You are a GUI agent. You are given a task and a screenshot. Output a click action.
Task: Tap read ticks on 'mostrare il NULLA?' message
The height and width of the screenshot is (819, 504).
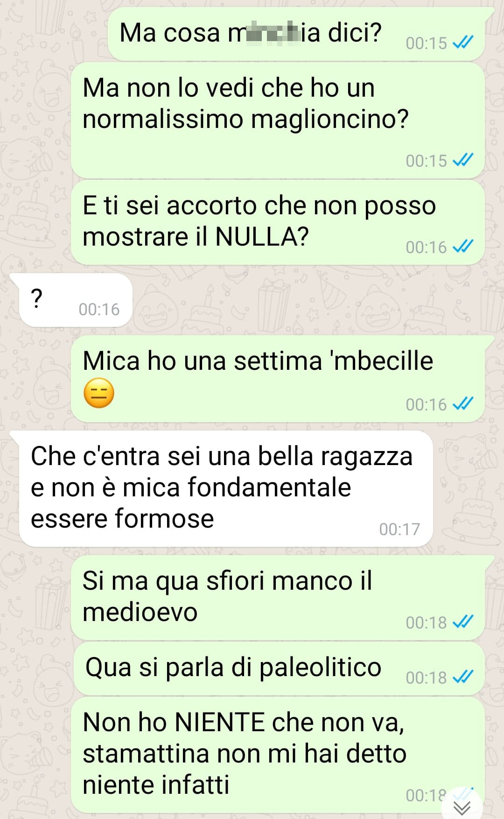[x=463, y=246]
